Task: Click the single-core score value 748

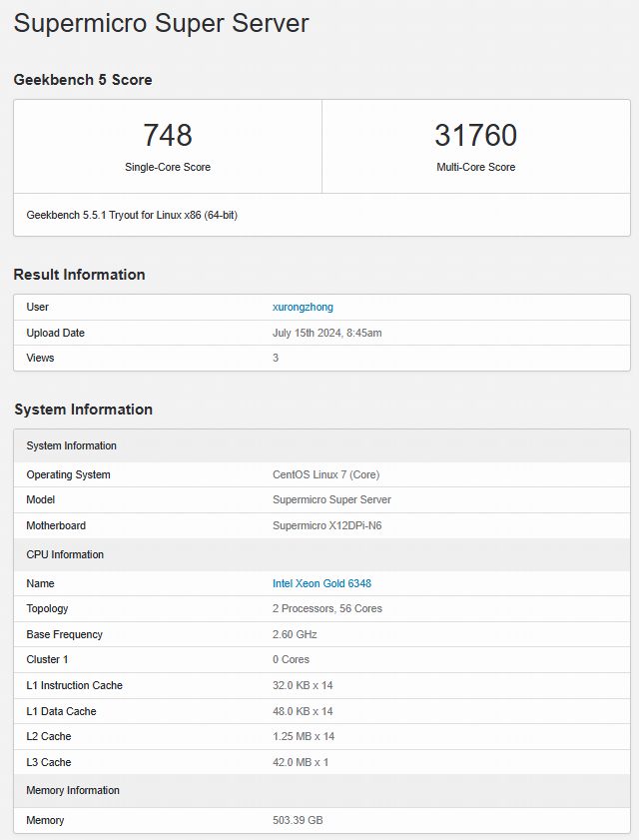Action: pos(168,136)
